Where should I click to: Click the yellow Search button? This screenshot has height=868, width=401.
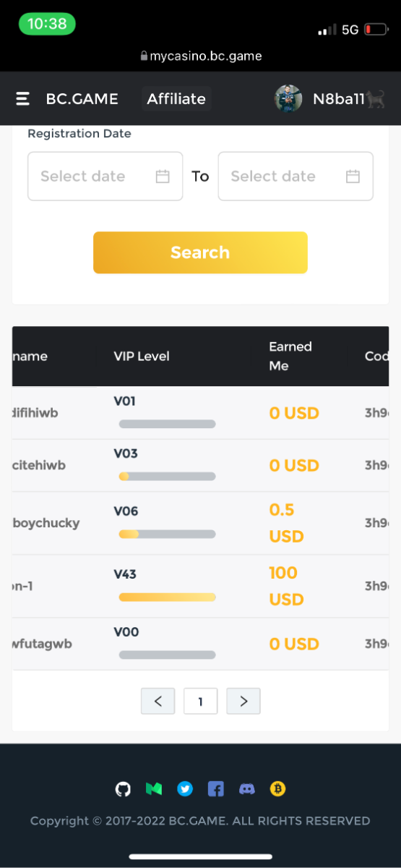point(200,252)
